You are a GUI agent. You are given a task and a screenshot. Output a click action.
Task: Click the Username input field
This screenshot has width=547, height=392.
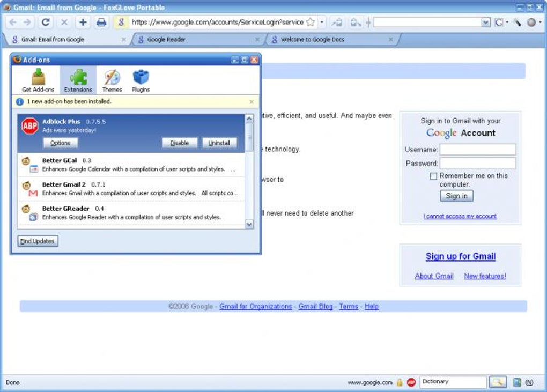pos(478,149)
